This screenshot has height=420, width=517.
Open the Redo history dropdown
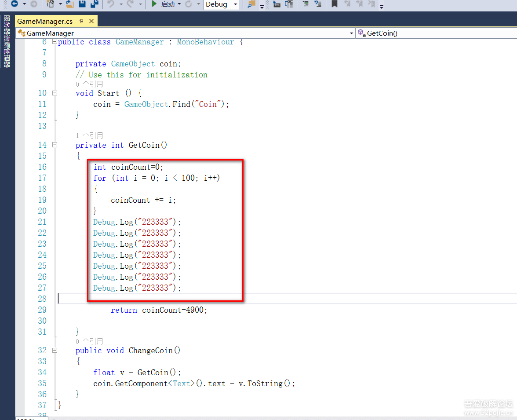point(141,4)
